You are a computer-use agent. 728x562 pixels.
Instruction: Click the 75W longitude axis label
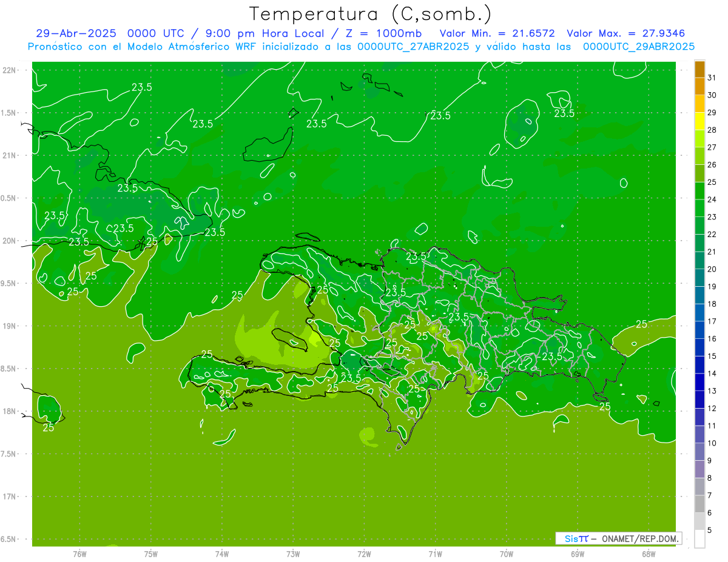(x=151, y=554)
